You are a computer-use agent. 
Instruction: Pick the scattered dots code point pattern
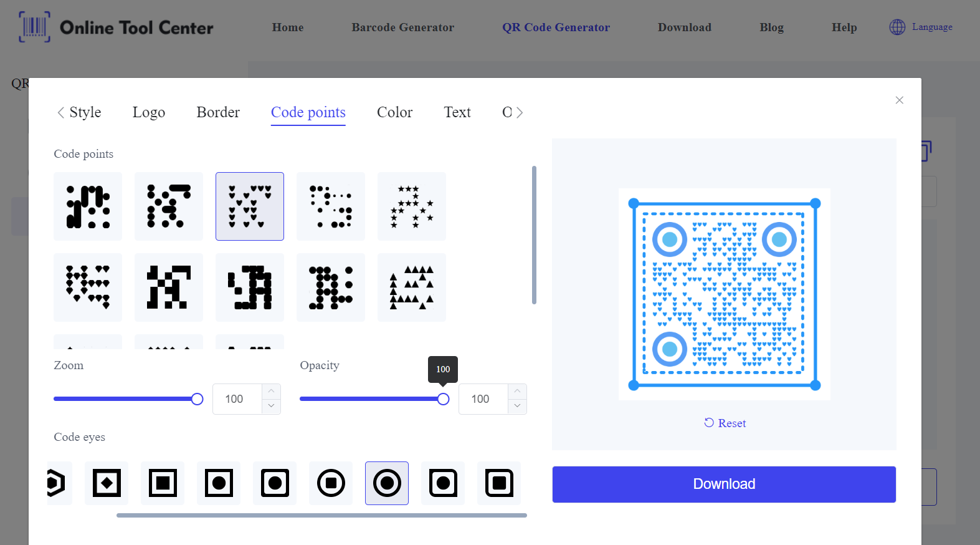(331, 206)
